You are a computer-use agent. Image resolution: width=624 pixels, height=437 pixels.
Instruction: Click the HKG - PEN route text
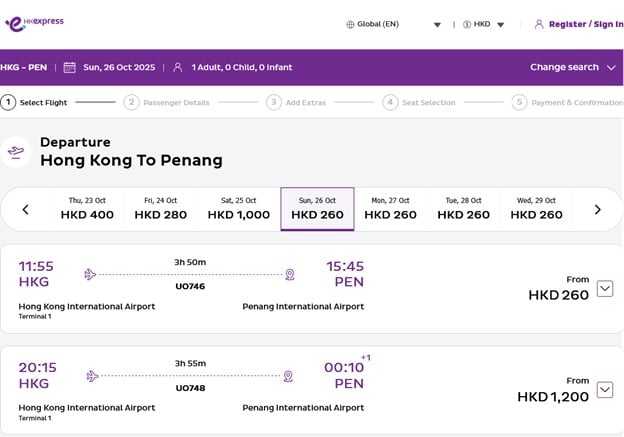[23, 67]
